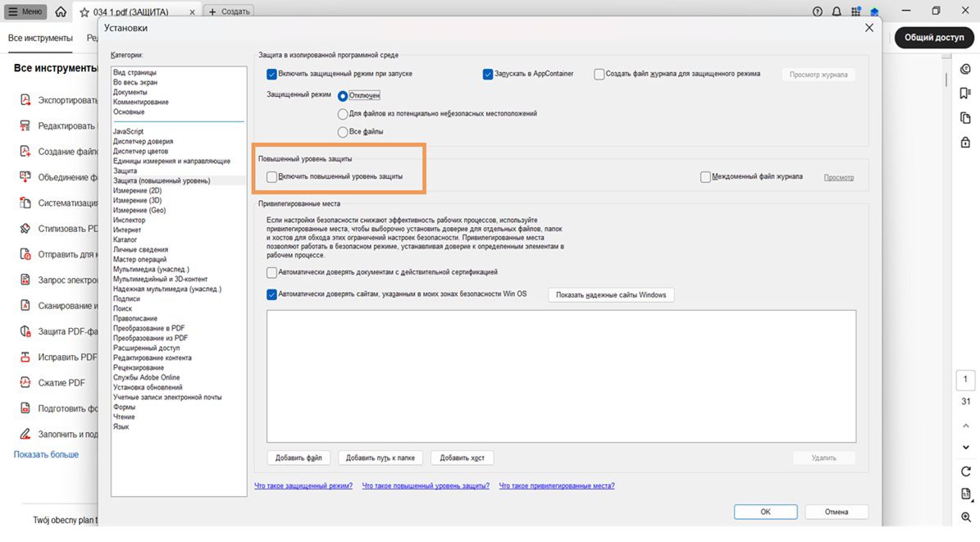Toggle Автоматически доверять документам с сертификацией
This screenshot has width=980, height=542.
coord(271,272)
